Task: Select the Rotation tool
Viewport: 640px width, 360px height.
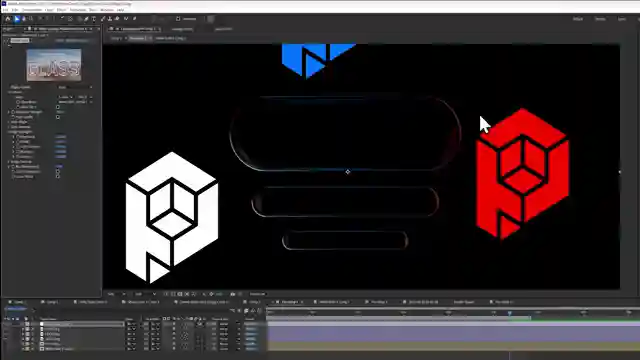Action: 62,19
